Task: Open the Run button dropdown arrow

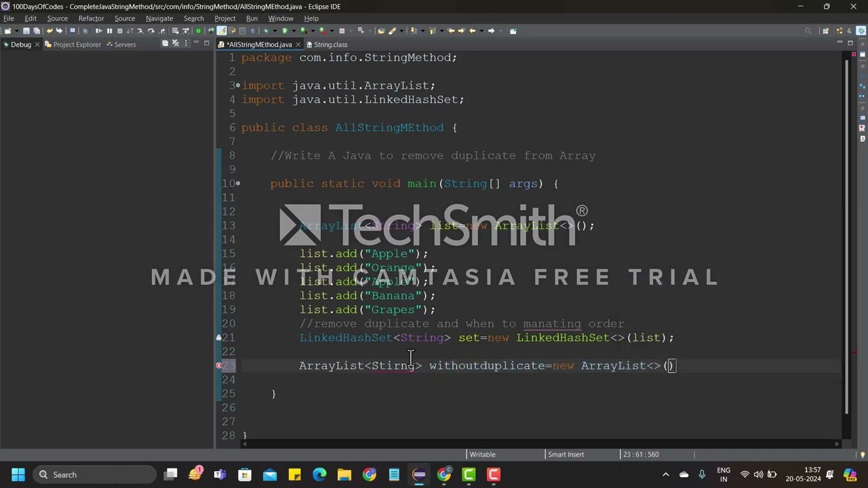Action: coord(294,30)
